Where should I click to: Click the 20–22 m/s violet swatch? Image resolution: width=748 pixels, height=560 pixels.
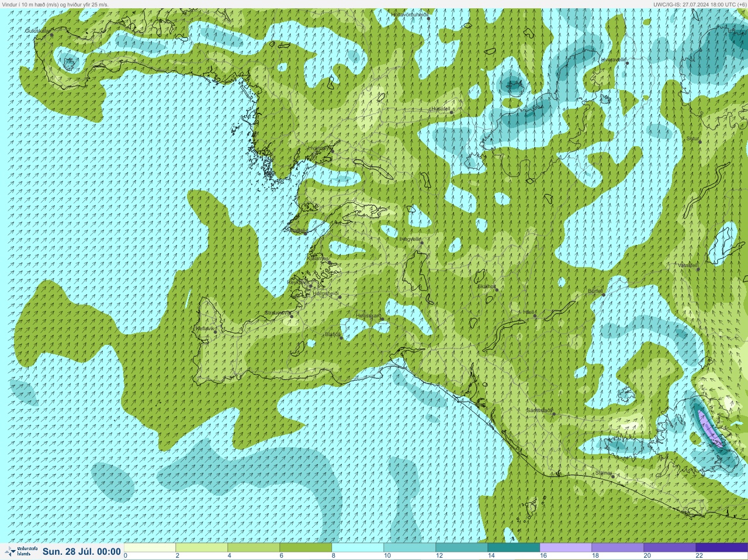[x=670, y=548]
